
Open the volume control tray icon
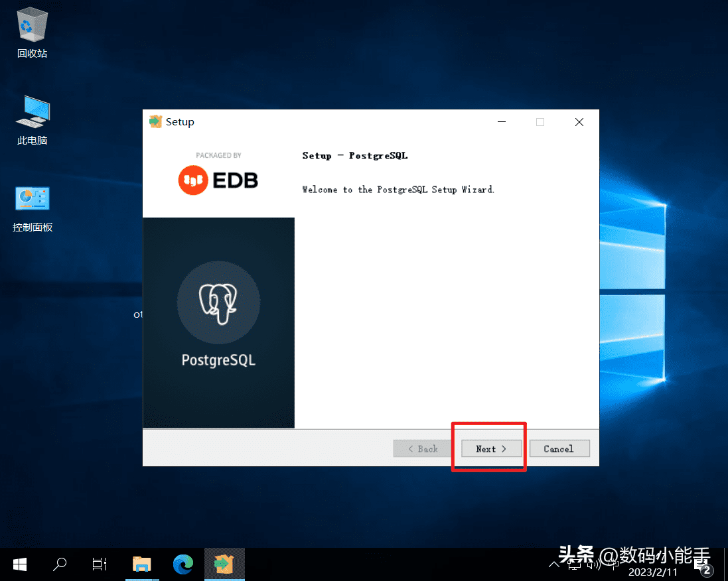pyautogui.click(x=593, y=564)
